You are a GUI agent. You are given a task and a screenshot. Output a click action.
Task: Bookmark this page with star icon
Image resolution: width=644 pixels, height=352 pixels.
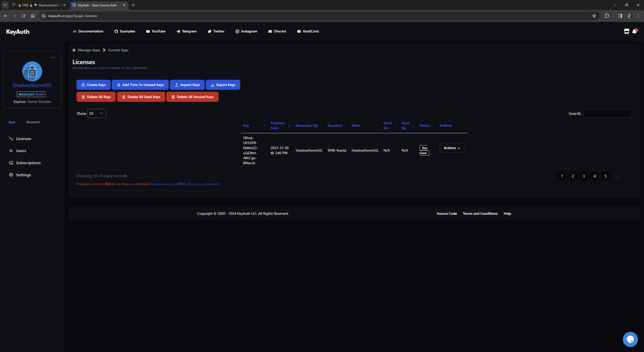[594, 16]
